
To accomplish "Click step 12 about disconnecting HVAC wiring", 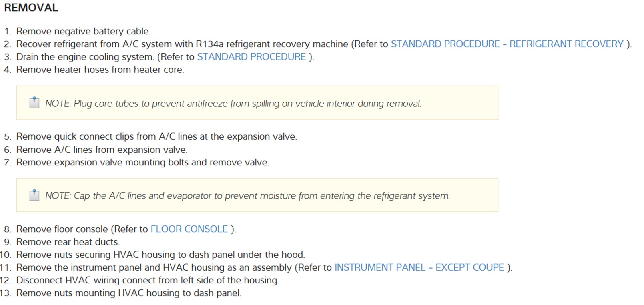I will click(147, 280).
